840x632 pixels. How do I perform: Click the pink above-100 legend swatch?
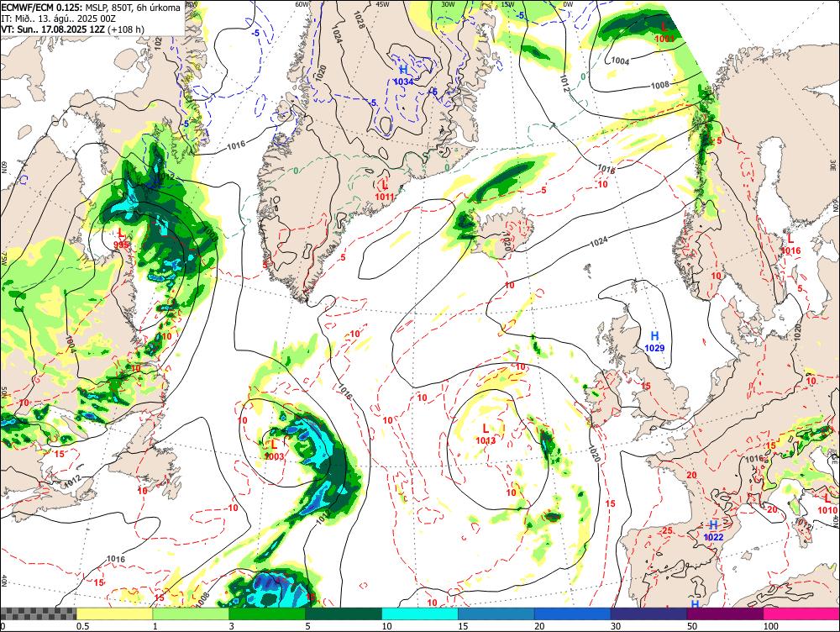801,614
